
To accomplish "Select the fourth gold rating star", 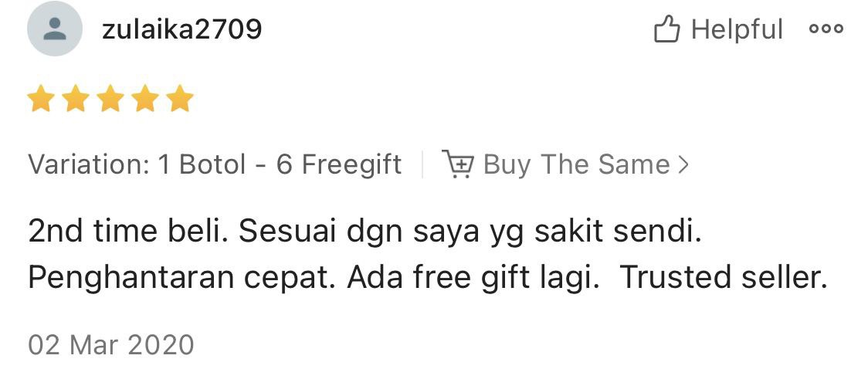I will point(145,99).
